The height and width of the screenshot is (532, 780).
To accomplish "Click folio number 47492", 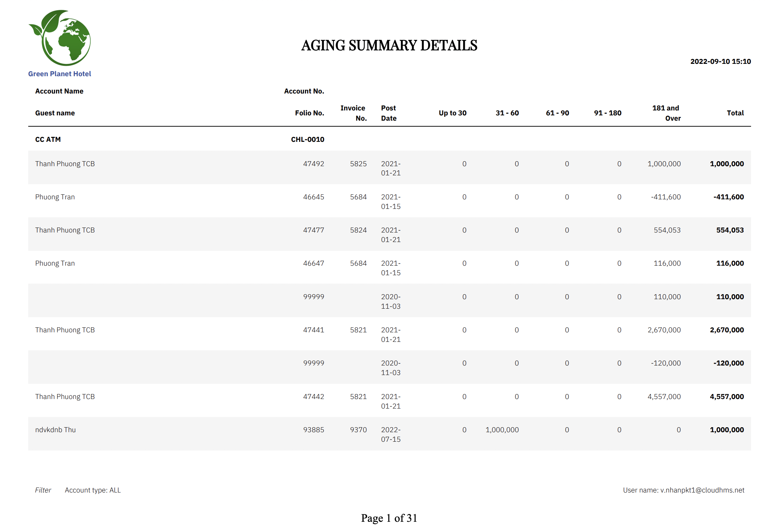I will 313,164.
